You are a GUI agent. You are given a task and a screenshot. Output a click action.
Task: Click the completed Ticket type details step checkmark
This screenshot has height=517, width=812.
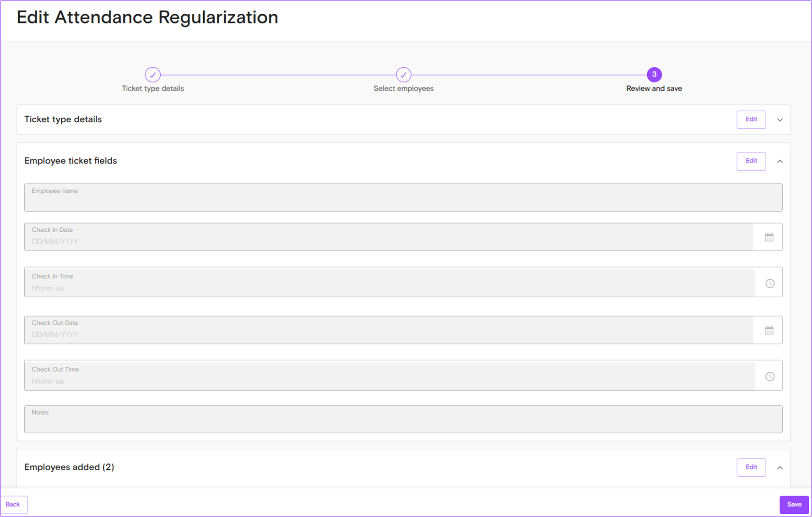point(153,75)
